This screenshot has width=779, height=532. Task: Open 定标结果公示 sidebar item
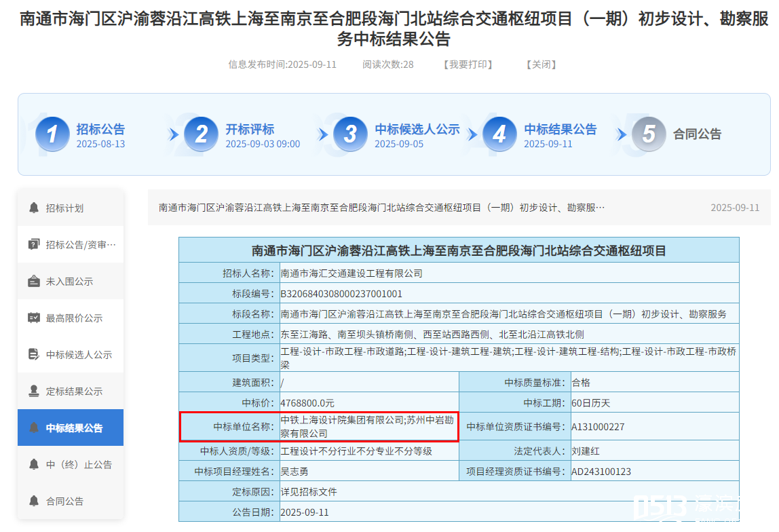coord(74,392)
